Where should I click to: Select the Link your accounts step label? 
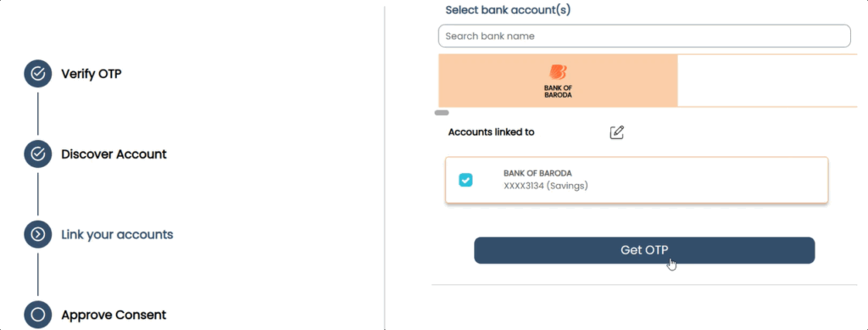(117, 234)
